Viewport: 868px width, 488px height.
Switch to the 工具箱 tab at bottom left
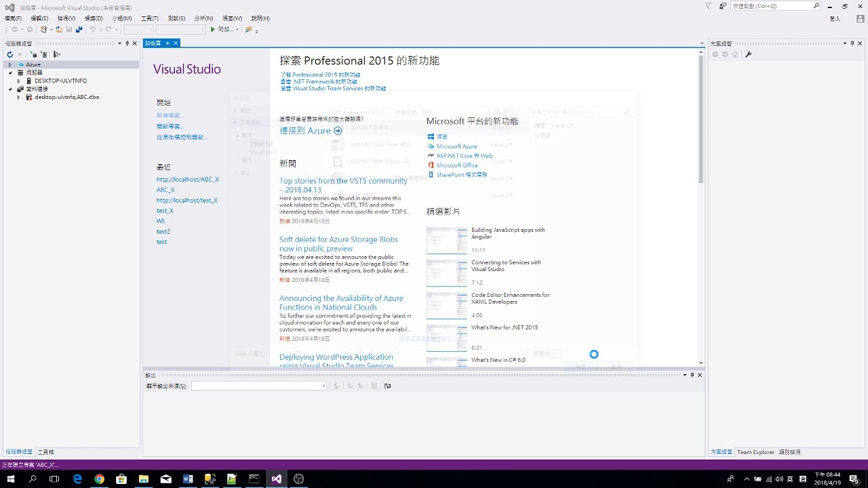tap(45, 452)
